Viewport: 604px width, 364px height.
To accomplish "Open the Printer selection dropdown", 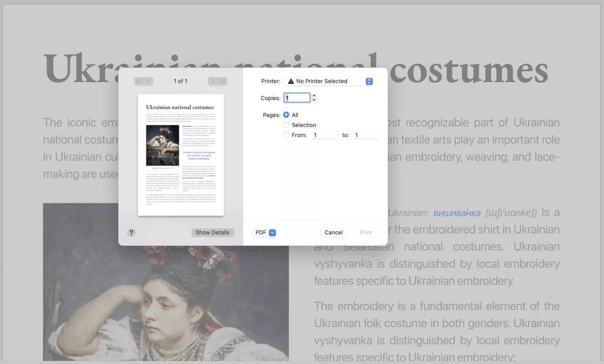I will click(329, 81).
